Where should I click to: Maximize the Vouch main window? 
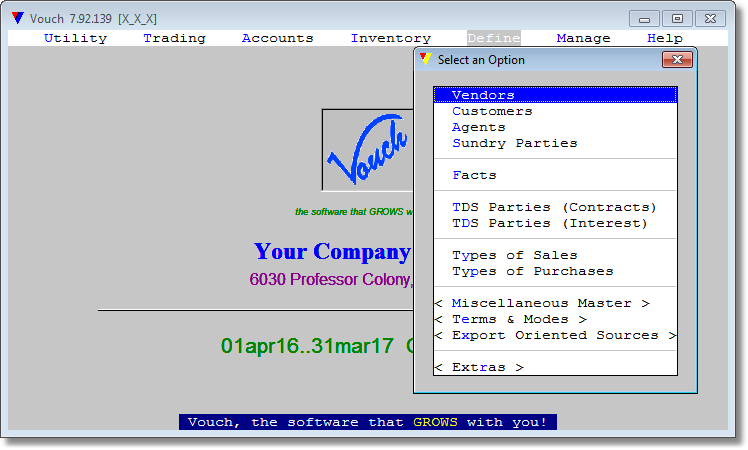pyautogui.click(x=677, y=19)
